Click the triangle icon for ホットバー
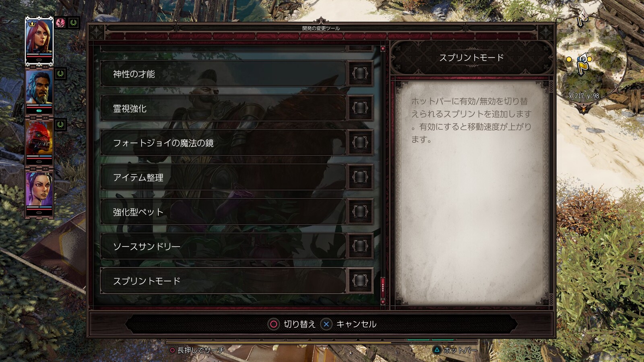 pyautogui.click(x=437, y=350)
